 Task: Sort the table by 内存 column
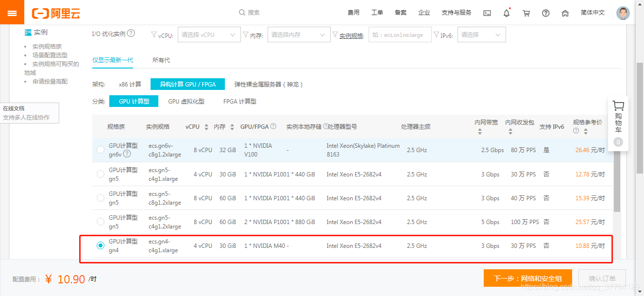(x=233, y=126)
